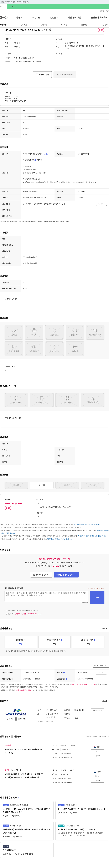Click the 22개월 contract period link
The width and height of the screenshot is (109, 868).
coord(46,154)
